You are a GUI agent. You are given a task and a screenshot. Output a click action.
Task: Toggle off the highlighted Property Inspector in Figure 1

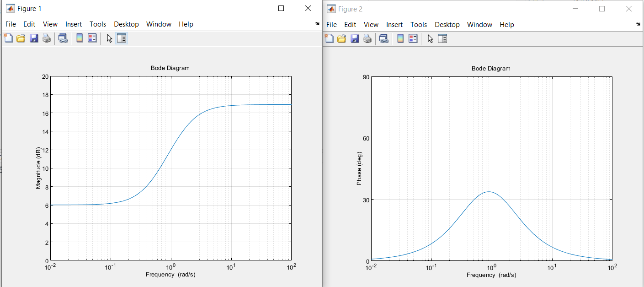click(x=122, y=38)
